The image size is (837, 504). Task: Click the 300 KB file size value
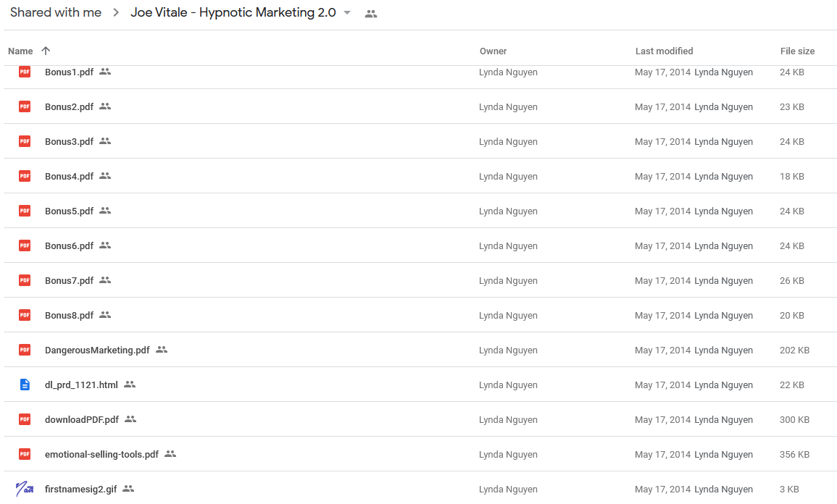(794, 420)
